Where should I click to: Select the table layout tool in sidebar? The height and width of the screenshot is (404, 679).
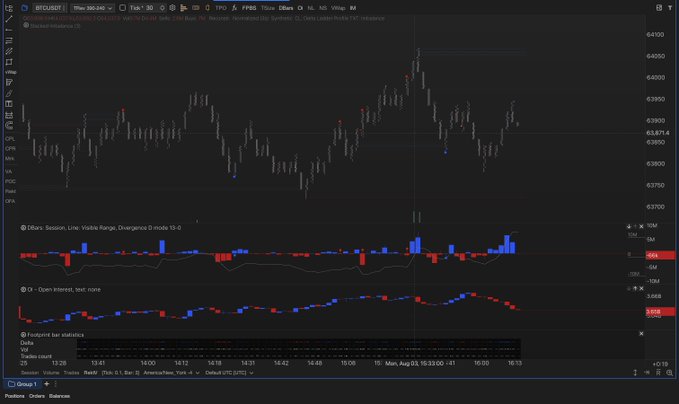(x=9, y=104)
